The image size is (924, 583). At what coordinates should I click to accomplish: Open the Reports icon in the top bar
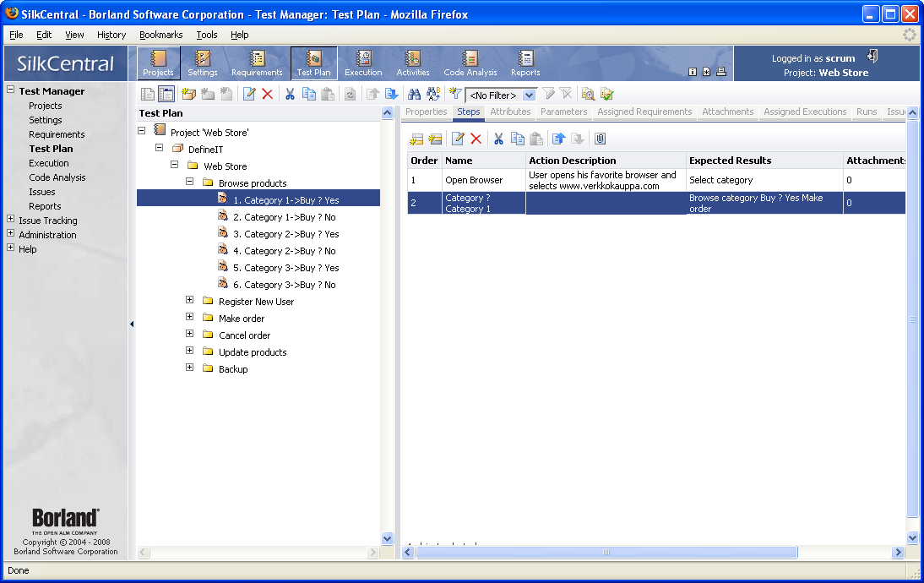coord(525,63)
